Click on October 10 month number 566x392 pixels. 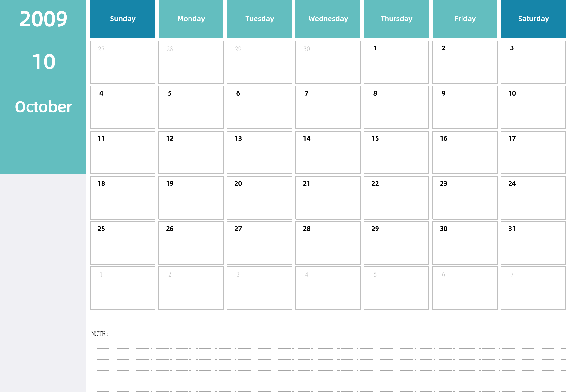point(43,61)
